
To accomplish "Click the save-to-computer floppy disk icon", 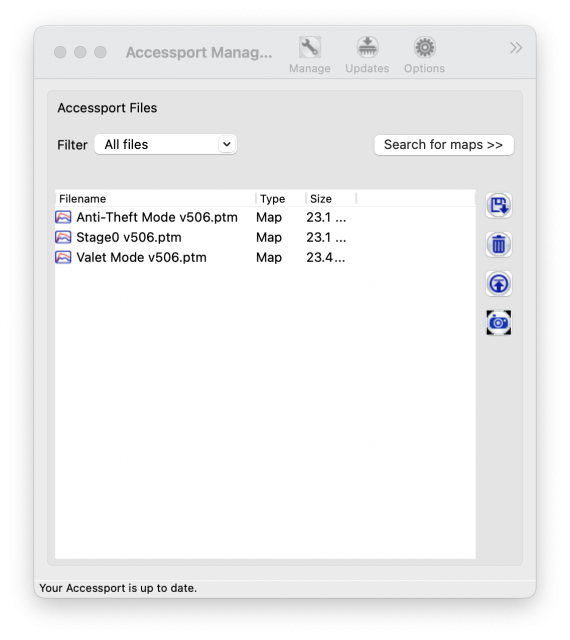I will click(499, 205).
